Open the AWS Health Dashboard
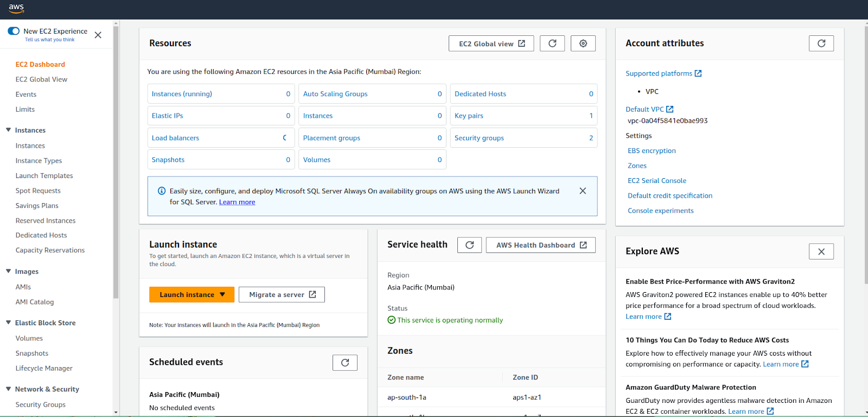 [541, 245]
